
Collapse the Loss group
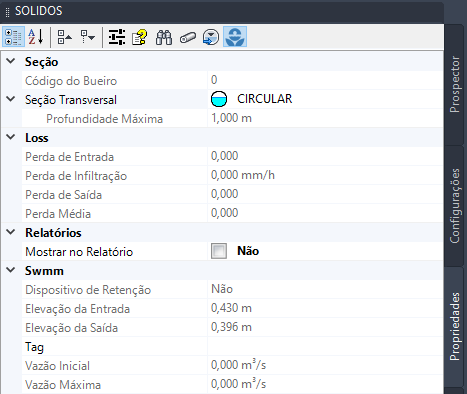[x=11, y=137]
